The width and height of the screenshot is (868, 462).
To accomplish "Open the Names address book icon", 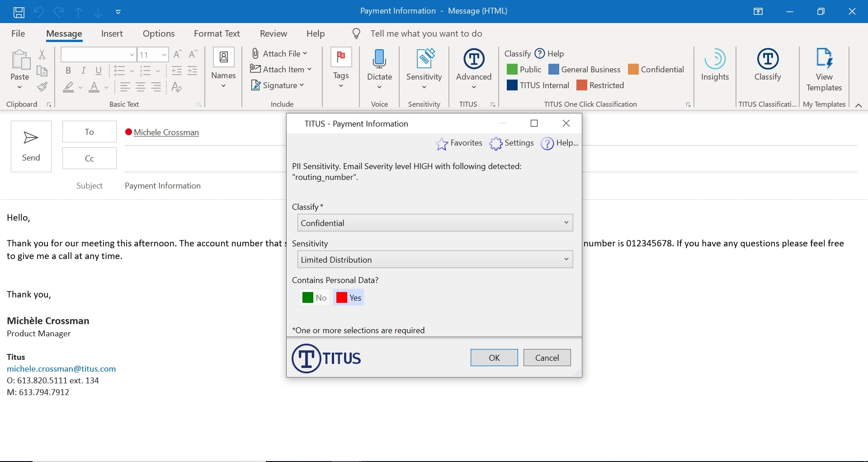I will (223, 57).
